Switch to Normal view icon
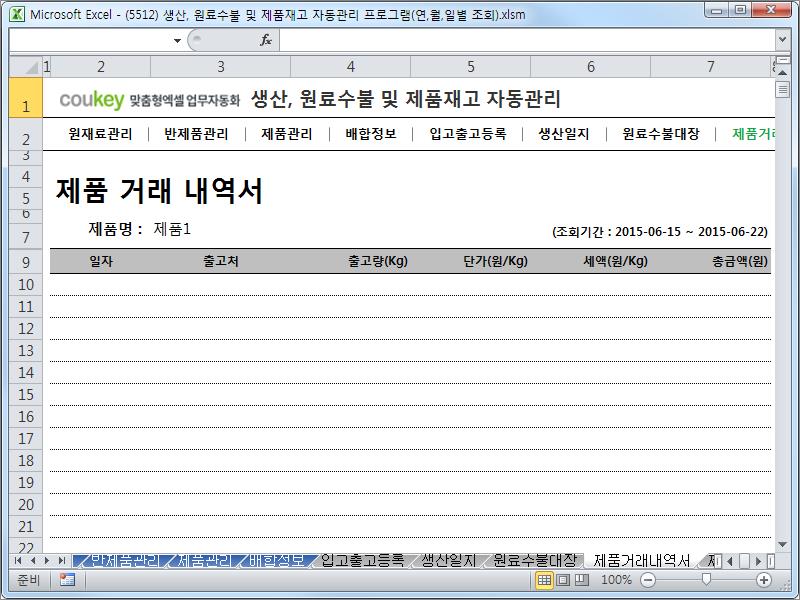The height and width of the screenshot is (600, 800). click(544, 580)
